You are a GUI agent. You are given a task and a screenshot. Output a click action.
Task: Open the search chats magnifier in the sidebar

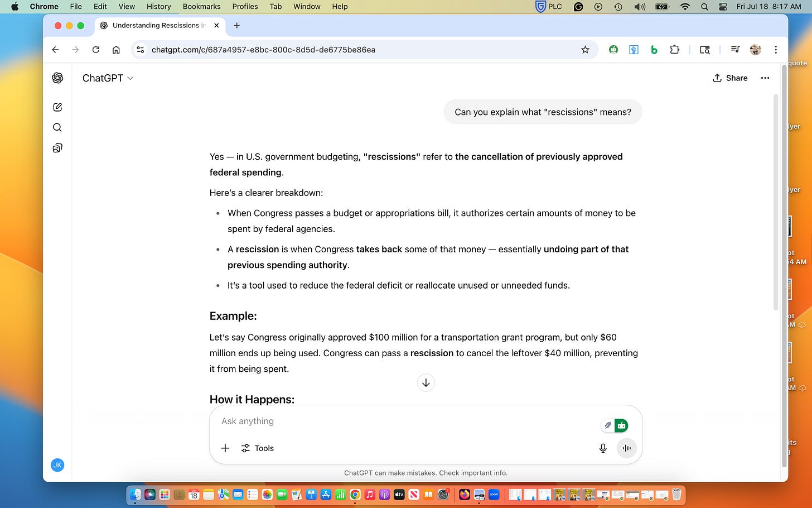pos(57,127)
